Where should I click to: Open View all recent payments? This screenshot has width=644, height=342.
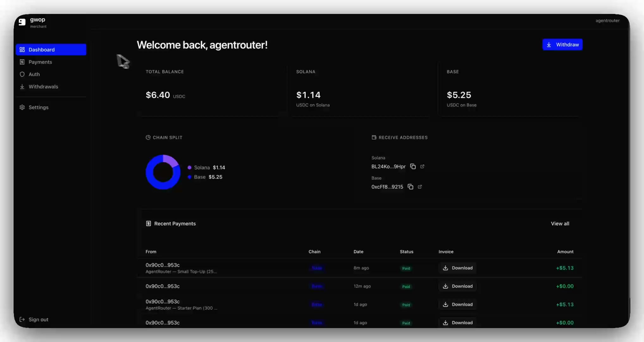[x=560, y=224]
